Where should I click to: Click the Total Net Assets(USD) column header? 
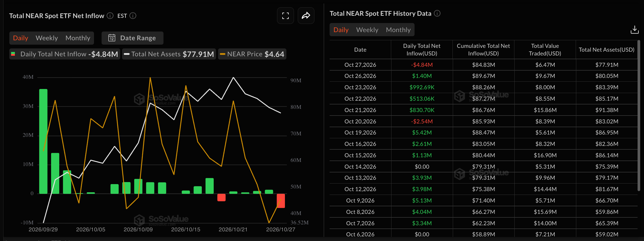pyautogui.click(x=607, y=50)
